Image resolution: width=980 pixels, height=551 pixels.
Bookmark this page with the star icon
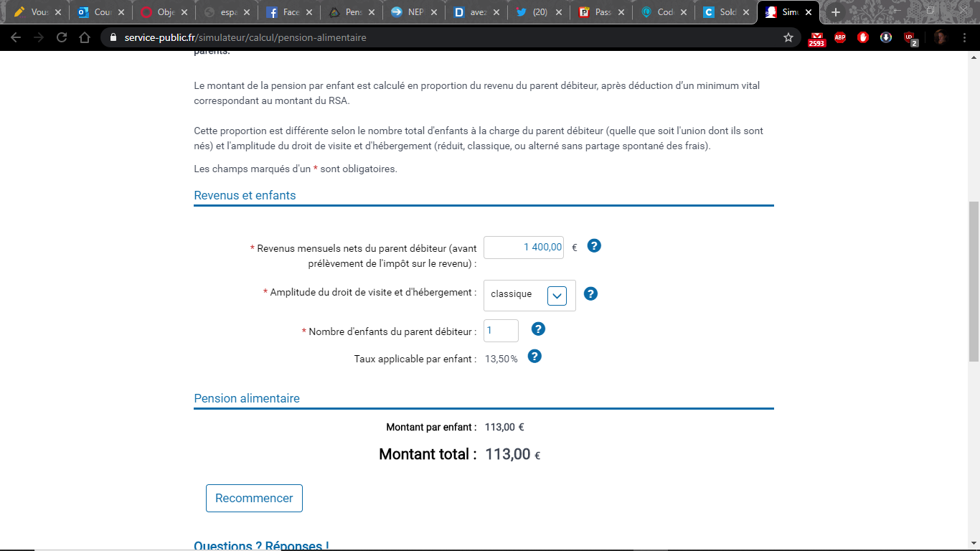[x=788, y=37]
